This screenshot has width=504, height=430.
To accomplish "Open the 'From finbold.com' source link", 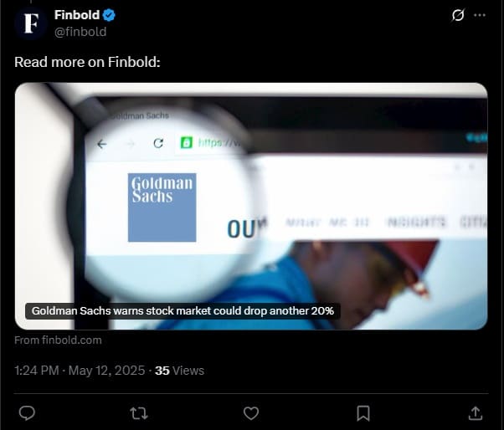I will (58, 340).
